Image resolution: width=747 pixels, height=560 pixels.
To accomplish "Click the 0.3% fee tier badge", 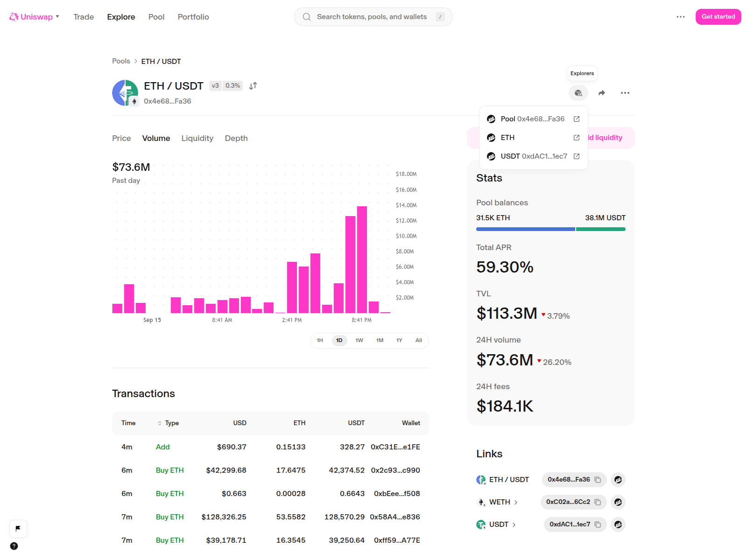I will pyautogui.click(x=233, y=86).
